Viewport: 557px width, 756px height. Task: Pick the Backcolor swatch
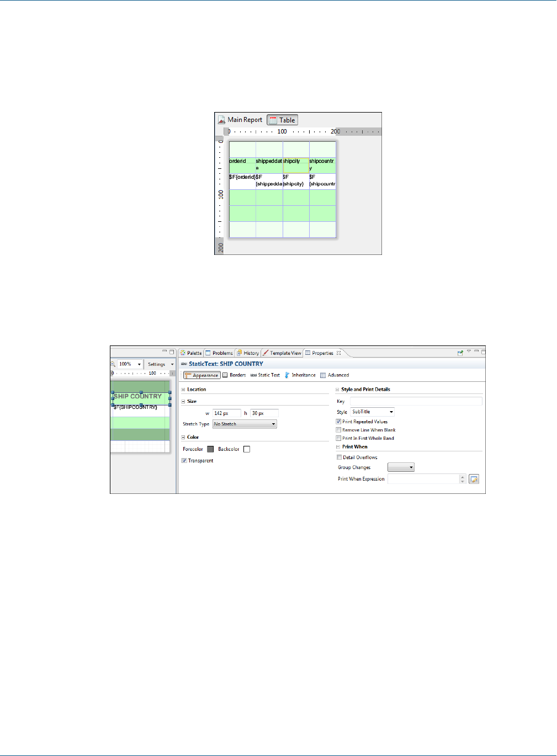[x=247, y=449]
